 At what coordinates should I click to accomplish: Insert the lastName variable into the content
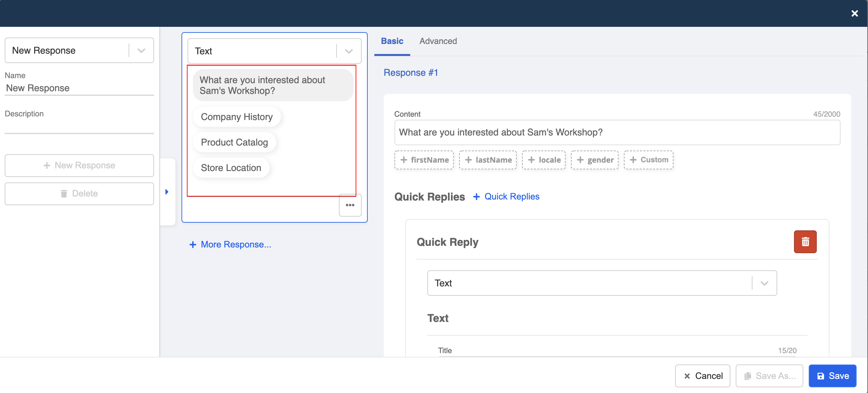(488, 160)
